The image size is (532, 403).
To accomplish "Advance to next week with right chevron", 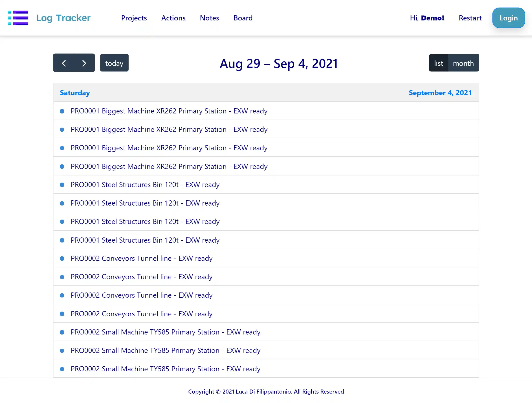I will pyautogui.click(x=84, y=63).
